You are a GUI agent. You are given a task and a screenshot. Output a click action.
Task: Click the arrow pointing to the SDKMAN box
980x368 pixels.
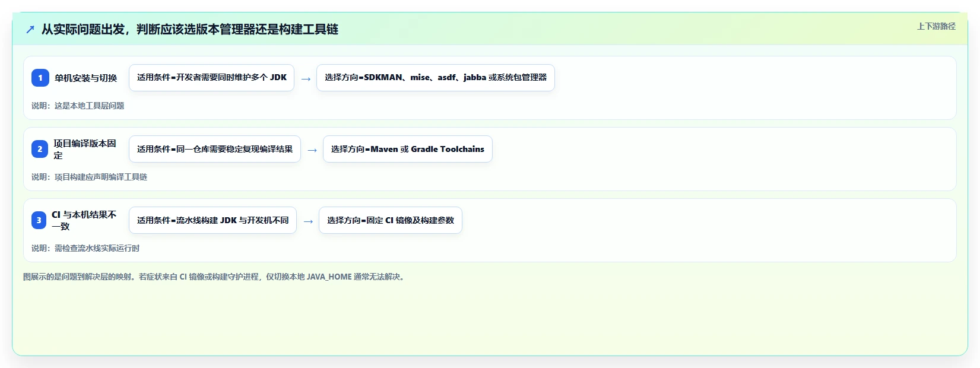click(x=306, y=78)
